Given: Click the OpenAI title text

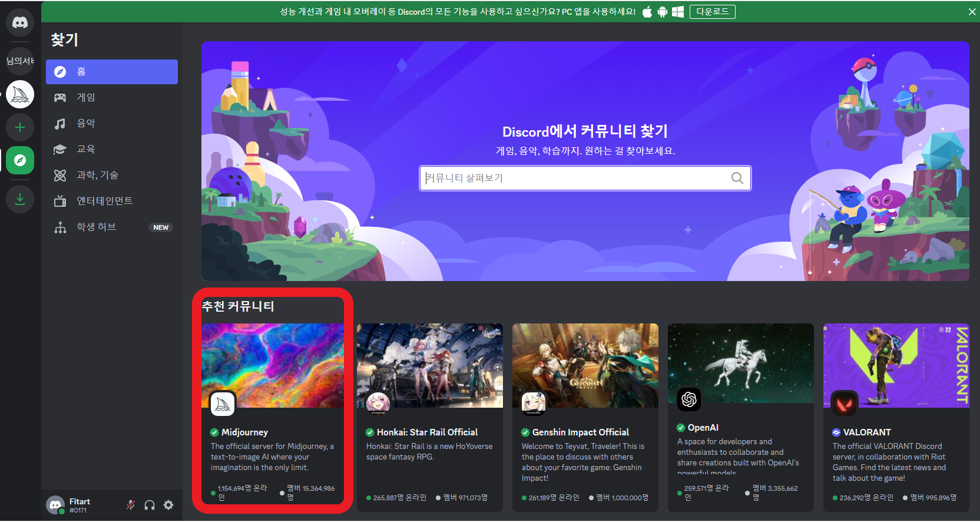Looking at the screenshot, I should click(703, 428).
